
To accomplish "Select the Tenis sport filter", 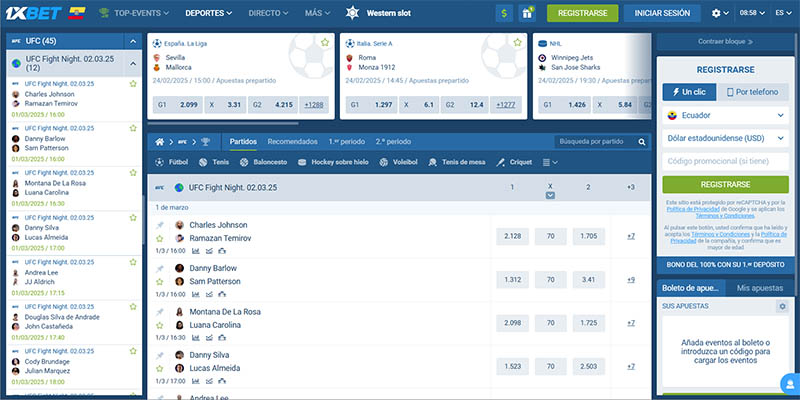I will point(214,162).
